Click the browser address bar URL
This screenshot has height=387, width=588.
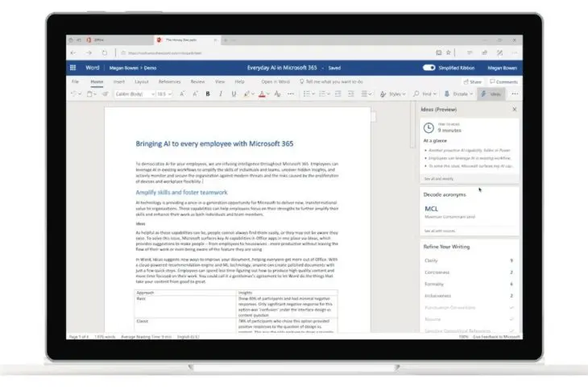pyautogui.click(x=165, y=53)
